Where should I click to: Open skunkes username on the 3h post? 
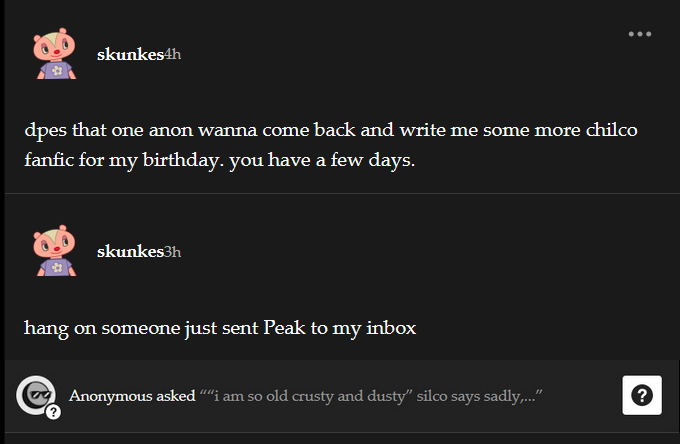coord(130,251)
